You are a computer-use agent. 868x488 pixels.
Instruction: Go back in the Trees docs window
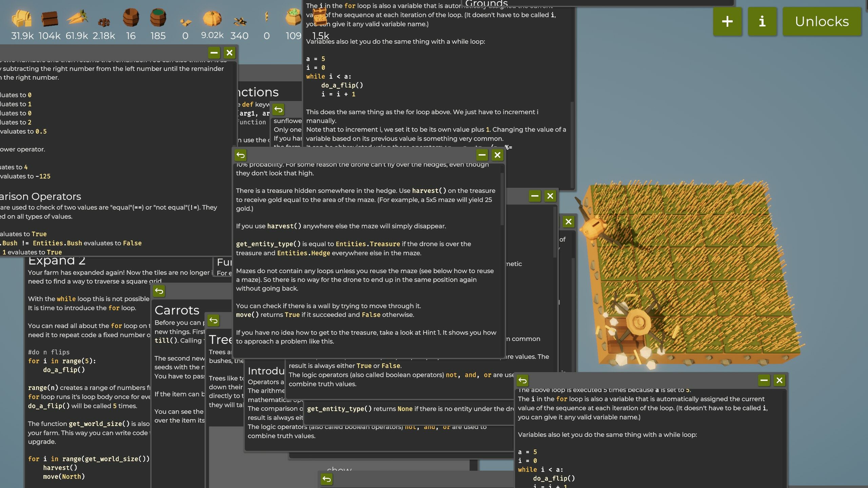tap(213, 320)
